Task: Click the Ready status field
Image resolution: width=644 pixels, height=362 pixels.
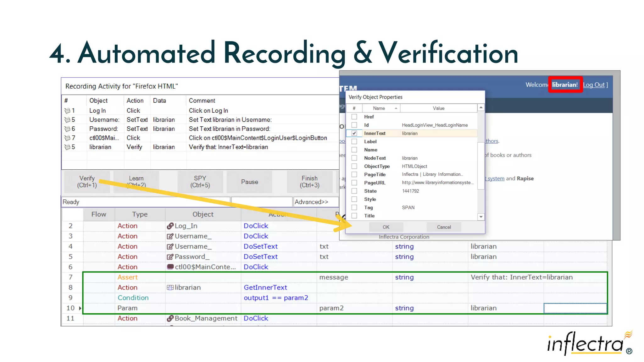Action: (146, 202)
